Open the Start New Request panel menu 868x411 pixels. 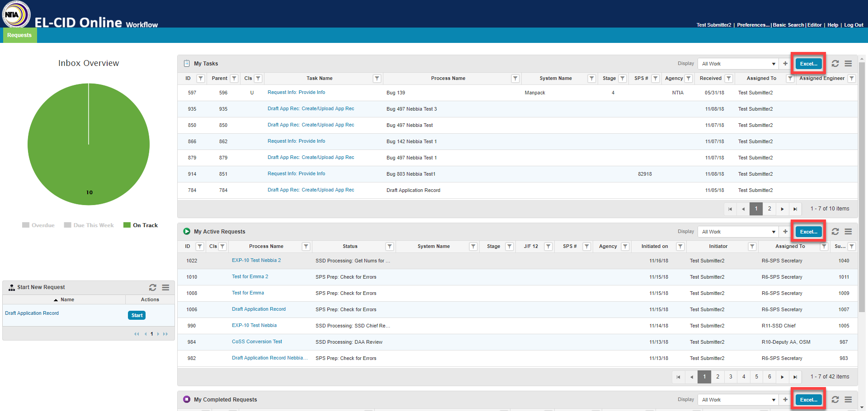[x=165, y=287]
